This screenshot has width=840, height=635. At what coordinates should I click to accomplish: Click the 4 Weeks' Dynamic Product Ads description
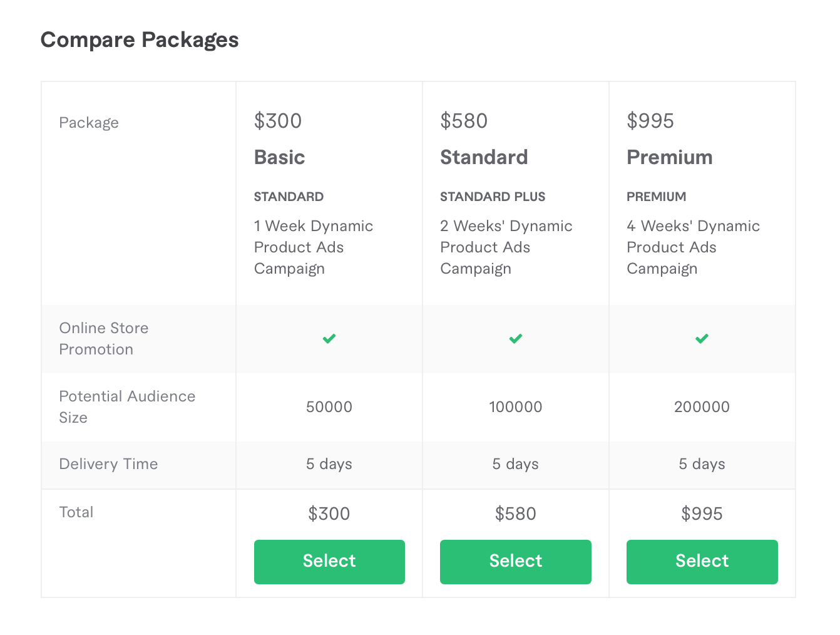(693, 247)
